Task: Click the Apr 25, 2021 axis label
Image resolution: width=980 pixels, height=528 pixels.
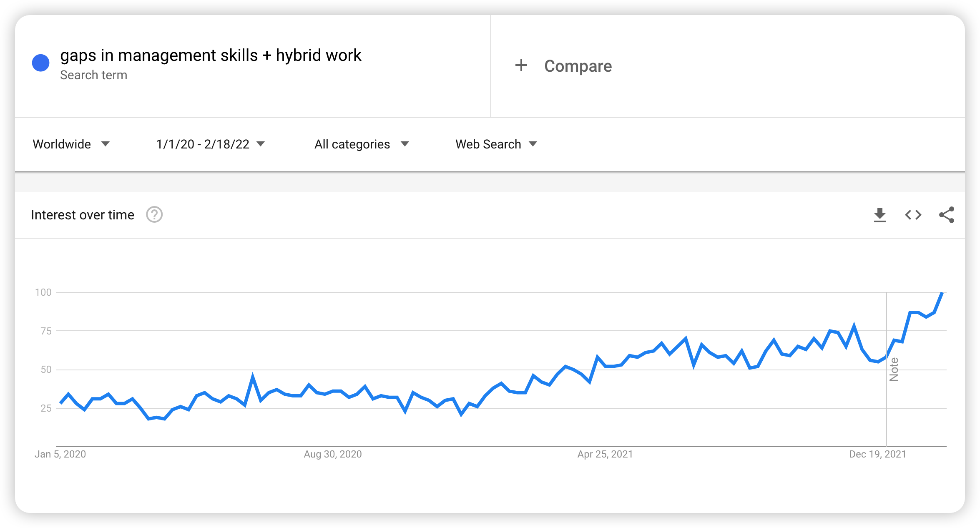Action: coord(605,454)
